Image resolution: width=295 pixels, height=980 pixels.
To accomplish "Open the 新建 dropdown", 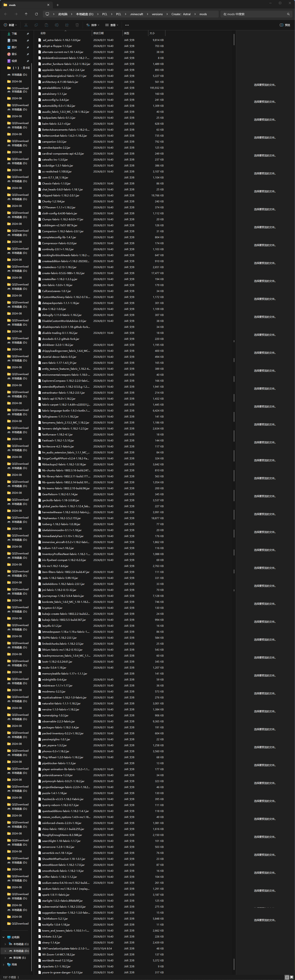I will click(x=10, y=25).
